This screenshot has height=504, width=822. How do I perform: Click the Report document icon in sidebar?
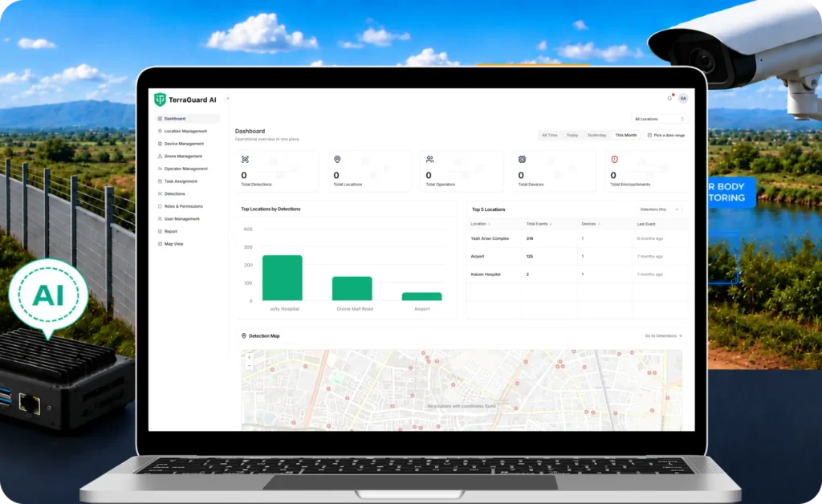(x=160, y=231)
